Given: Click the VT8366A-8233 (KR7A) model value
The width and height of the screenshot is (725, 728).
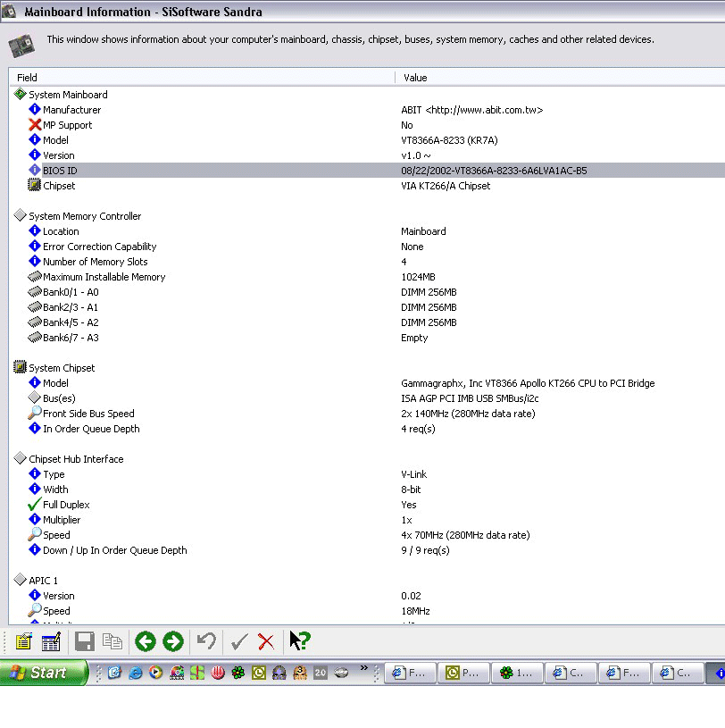Looking at the screenshot, I should (x=449, y=140).
